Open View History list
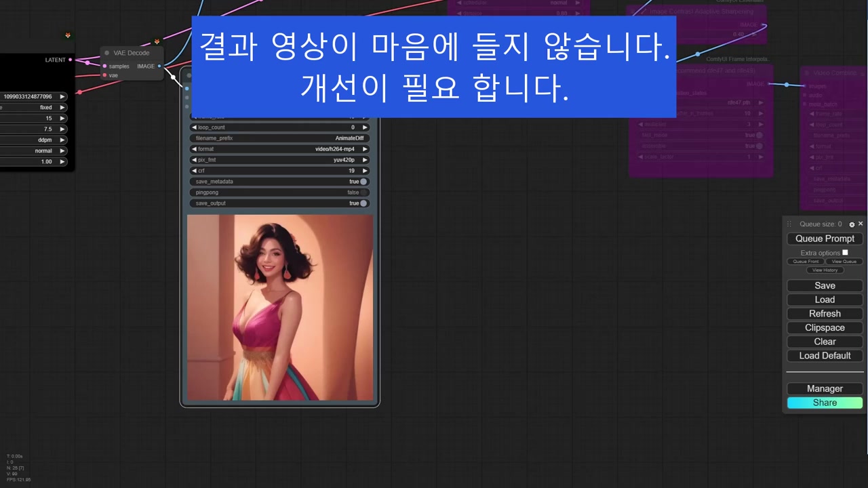Image resolution: width=868 pixels, height=488 pixels. [x=825, y=270]
